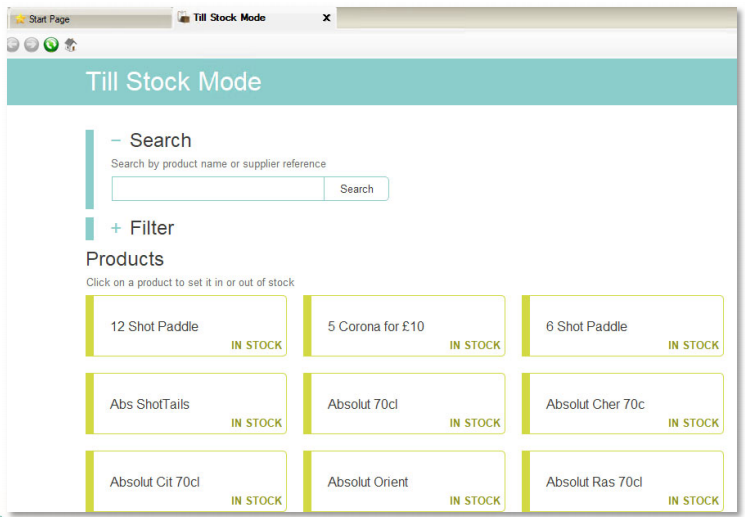Viewport: 745px width, 517px height.
Task: Toggle stock status of 12 Shot Paddle
Action: pyautogui.click(x=188, y=326)
